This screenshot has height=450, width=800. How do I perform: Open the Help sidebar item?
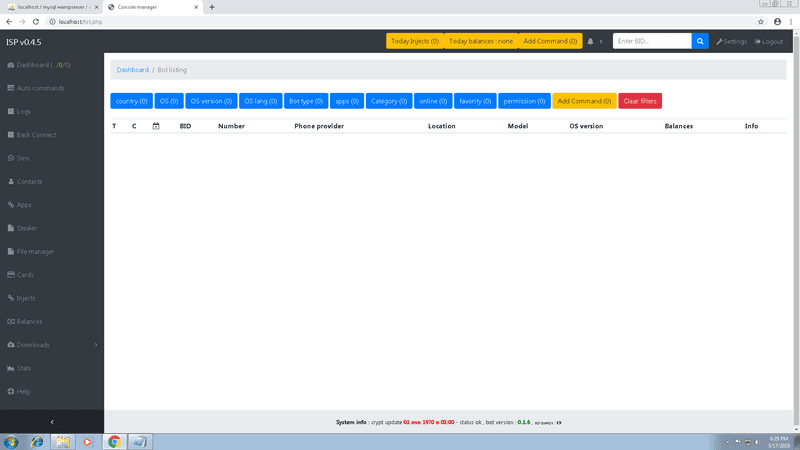[x=23, y=391]
